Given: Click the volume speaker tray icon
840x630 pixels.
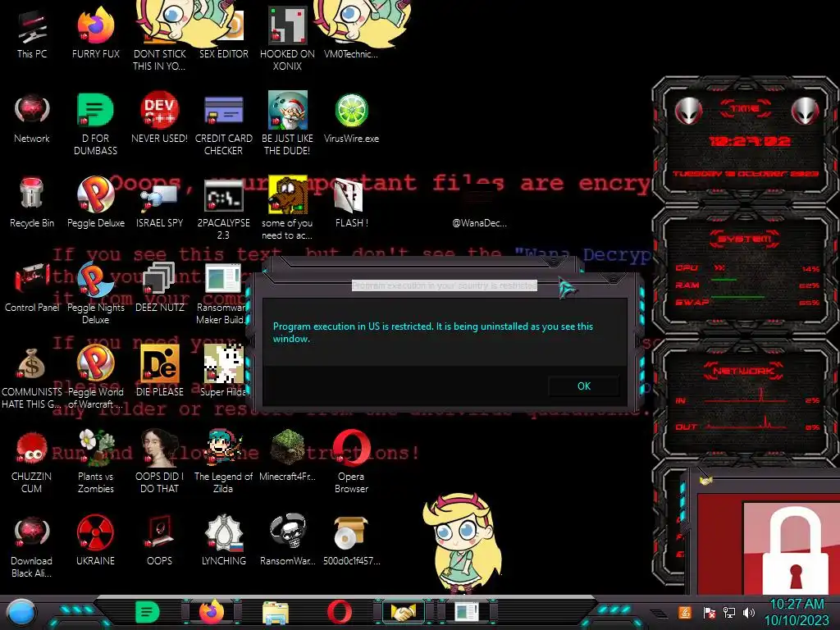Looking at the screenshot, I should point(749,612).
